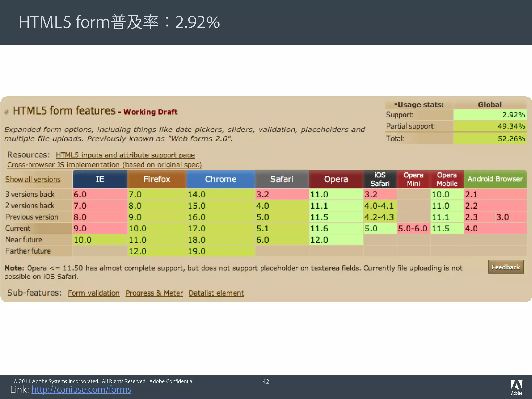Click the 2.92% Support value cell

pyautogui.click(x=490, y=115)
